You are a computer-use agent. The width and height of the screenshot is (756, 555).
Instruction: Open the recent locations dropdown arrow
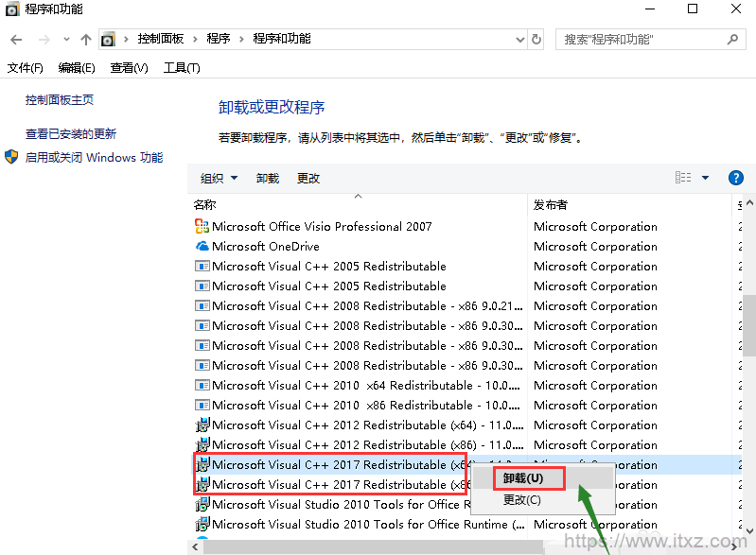point(66,40)
